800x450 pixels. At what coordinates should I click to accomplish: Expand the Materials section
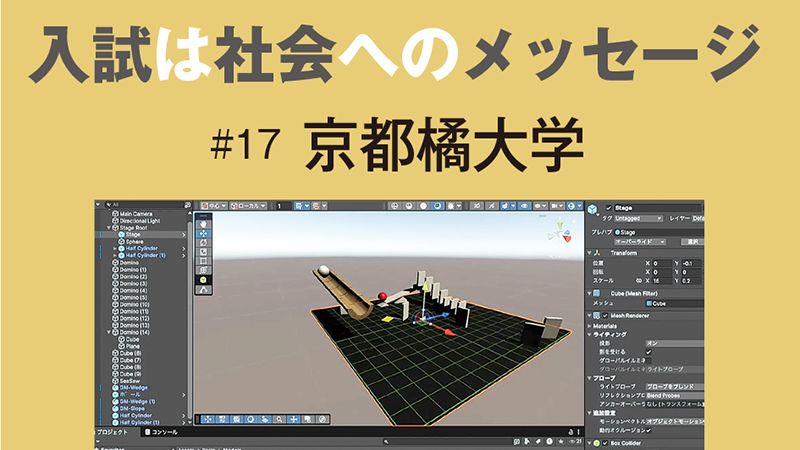[590, 326]
